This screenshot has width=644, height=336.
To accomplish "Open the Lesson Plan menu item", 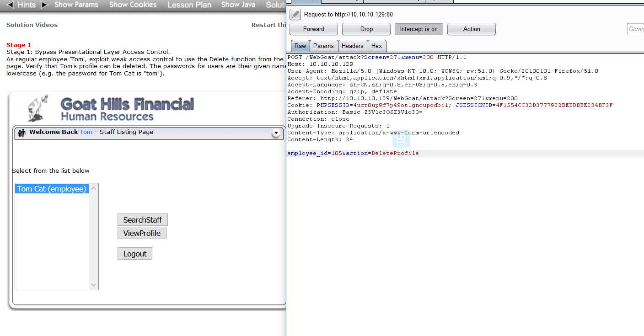I will [x=189, y=5].
